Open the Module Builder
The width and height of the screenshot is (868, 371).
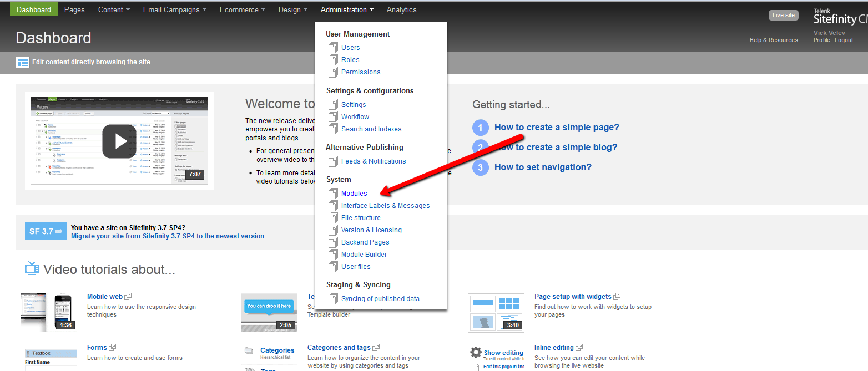[364, 255]
